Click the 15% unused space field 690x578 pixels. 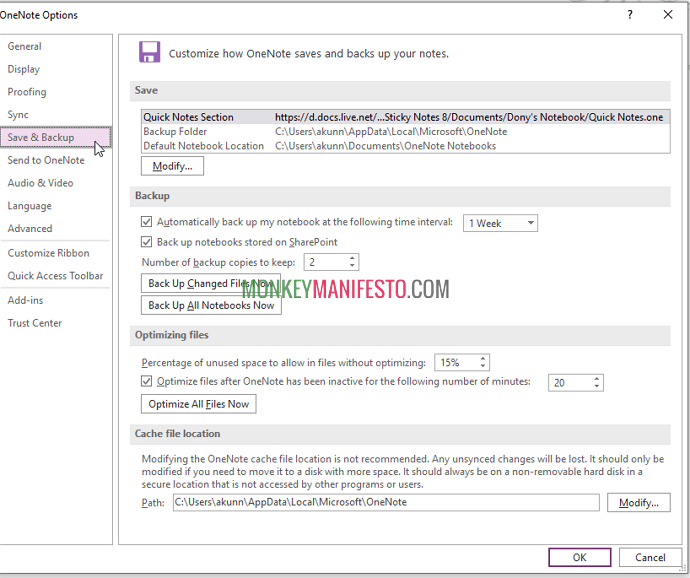456,363
